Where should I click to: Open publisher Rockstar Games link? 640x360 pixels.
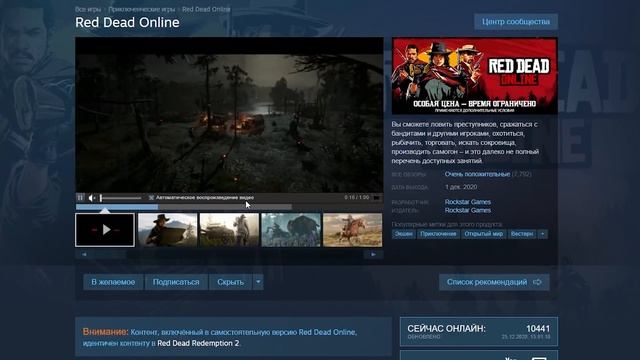click(x=468, y=210)
